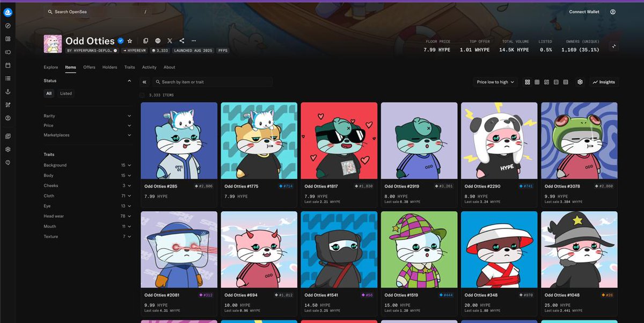This screenshot has height=323, width=644.
Task: Switch to the Activity tab
Action: (149, 68)
